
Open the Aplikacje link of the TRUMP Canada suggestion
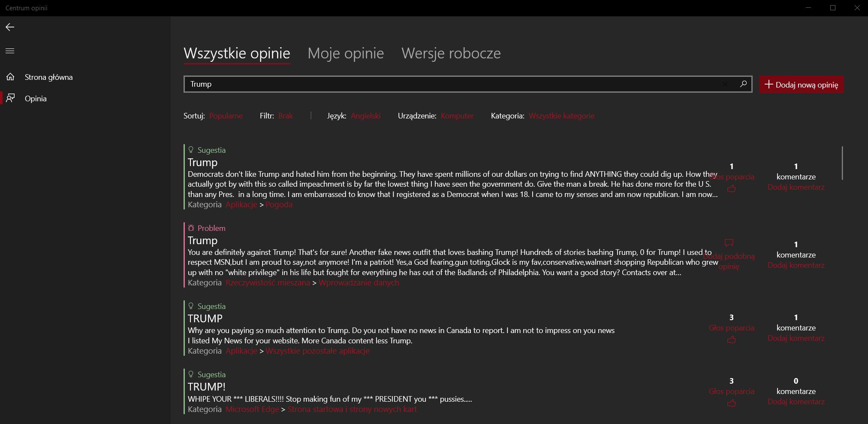click(241, 351)
